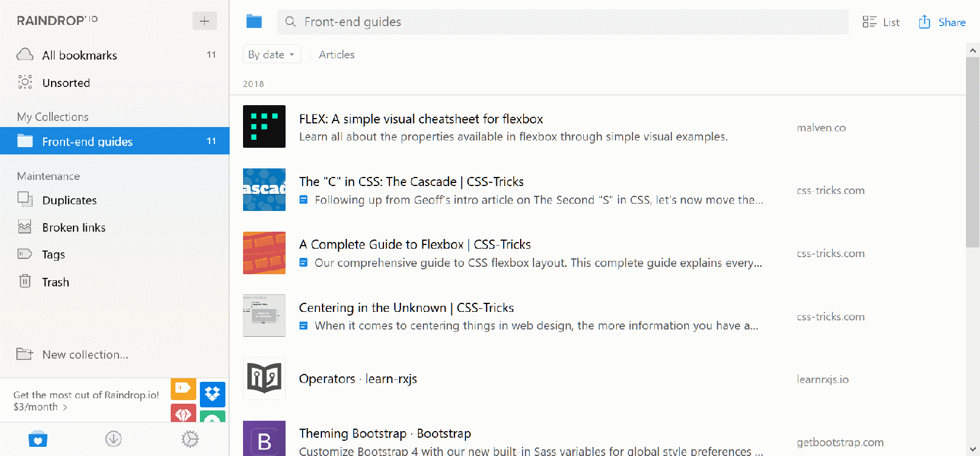Open FLEX: A simple visual cheatsheet title

[x=421, y=119]
